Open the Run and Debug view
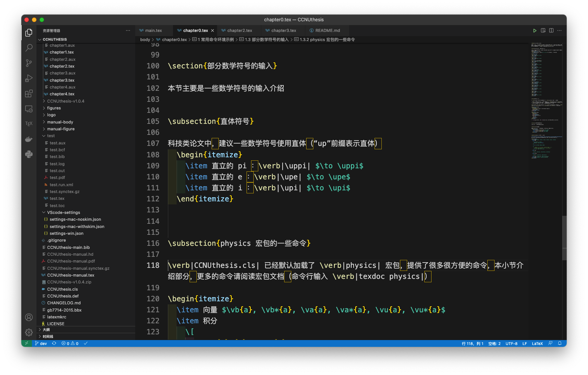The height and width of the screenshot is (375, 588). point(29,78)
